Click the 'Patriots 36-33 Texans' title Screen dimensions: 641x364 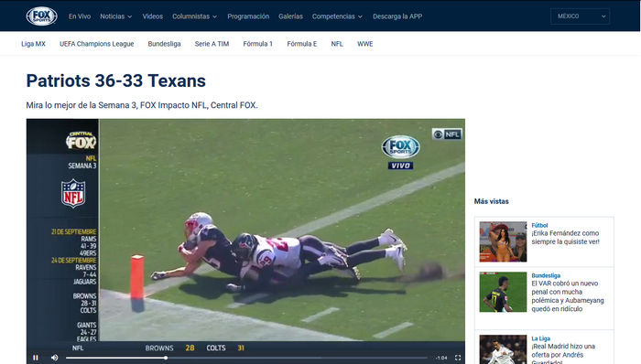coord(116,80)
